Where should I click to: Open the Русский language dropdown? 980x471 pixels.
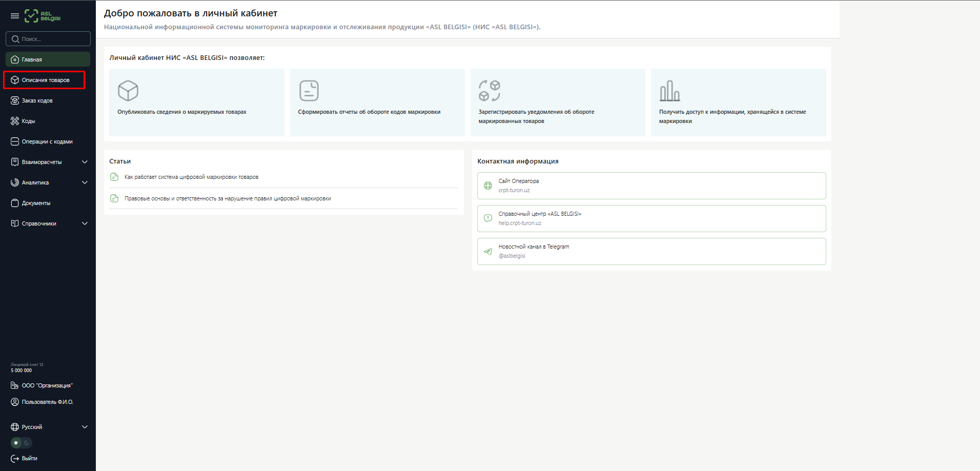pos(48,427)
